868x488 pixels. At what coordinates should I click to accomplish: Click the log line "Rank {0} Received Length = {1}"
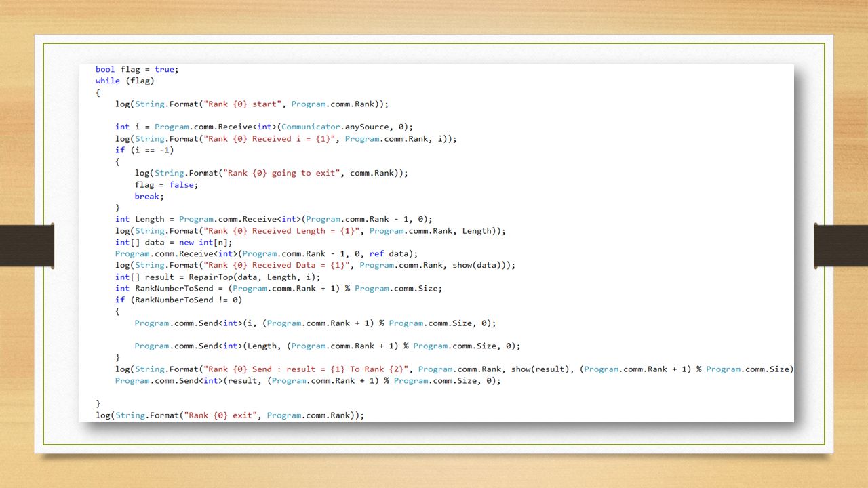[x=311, y=230]
